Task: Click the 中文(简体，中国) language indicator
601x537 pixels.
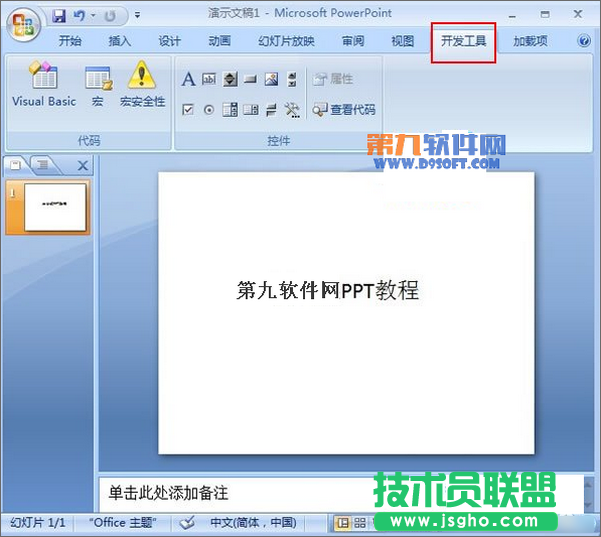Action: coord(253,522)
